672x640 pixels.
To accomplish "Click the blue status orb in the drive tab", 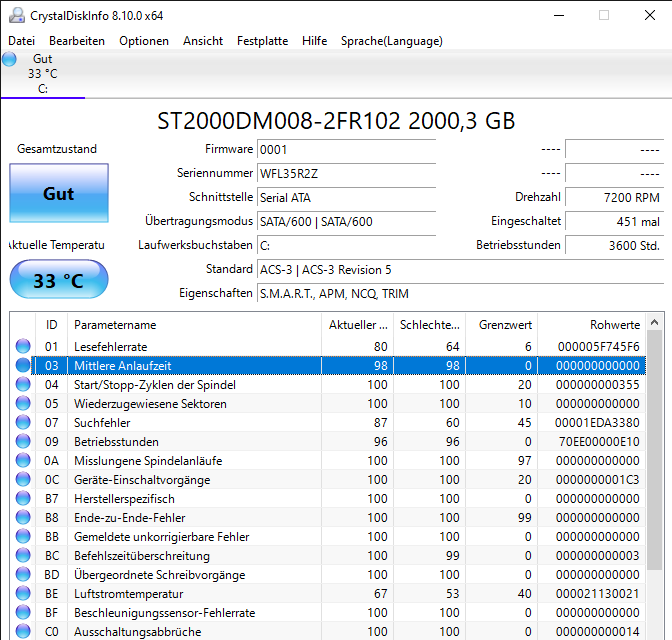I will (x=9, y=59).
